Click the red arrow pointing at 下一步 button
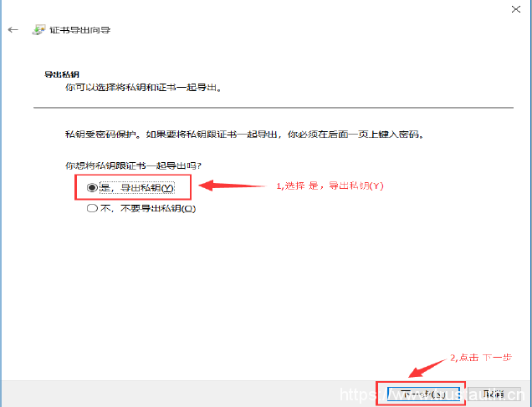 pos(427,368)
